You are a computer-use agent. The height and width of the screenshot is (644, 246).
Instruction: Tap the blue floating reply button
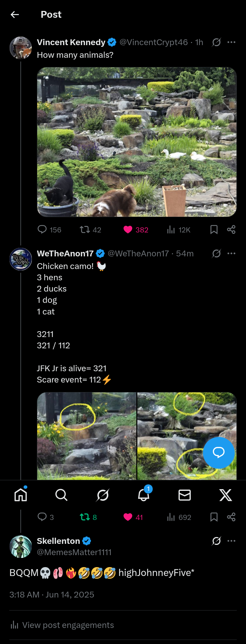[219, 453]
